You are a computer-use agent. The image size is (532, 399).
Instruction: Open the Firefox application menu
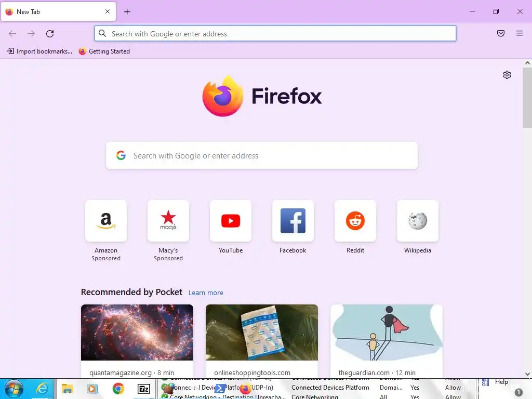point(520,33)
